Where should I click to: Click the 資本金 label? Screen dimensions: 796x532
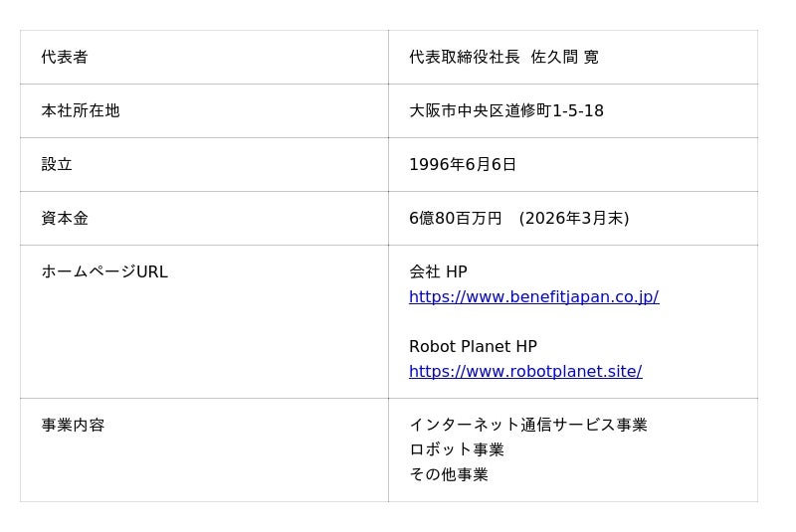pyautogui.click(x=65, y=218)
